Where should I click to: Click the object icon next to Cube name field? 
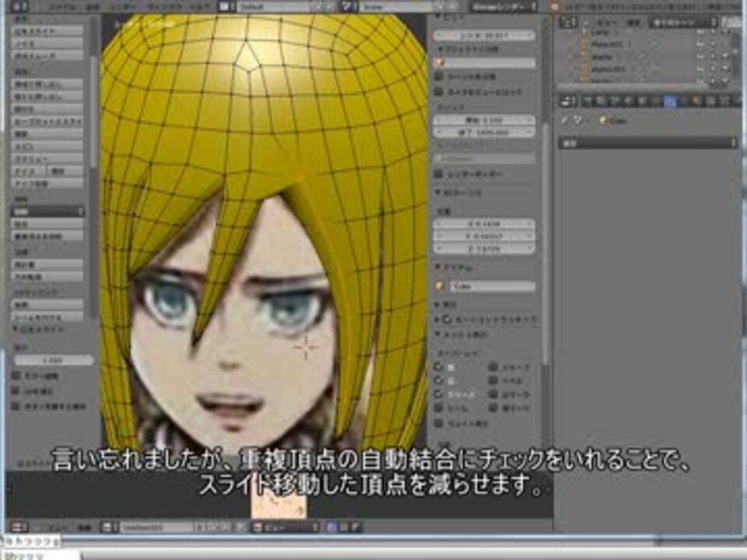pos(440,286)
